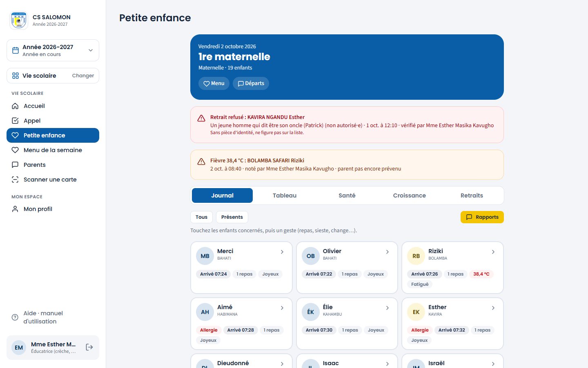This screenshot has width=588, height=368.
Task: Expand Esther Kavira's card chevron
Action: 493,308
